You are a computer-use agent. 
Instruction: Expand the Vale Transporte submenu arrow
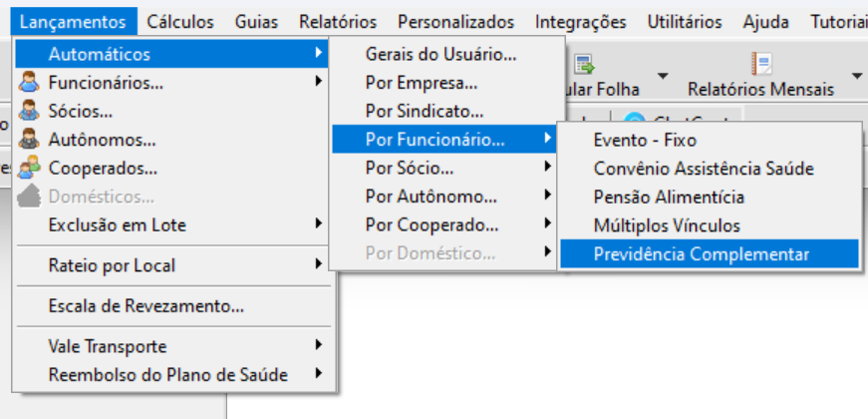[318, 345]
